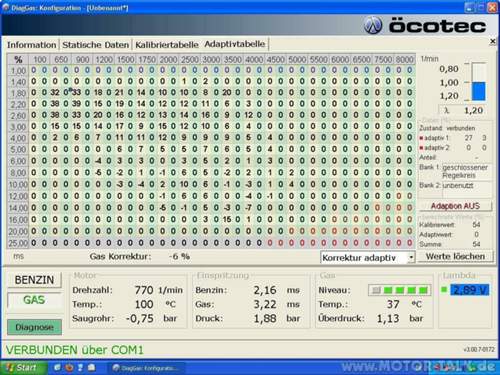This screenshot has width=500, height=375.
Task: Click the Druck value 1,88
Action: (x=265, y=319)
